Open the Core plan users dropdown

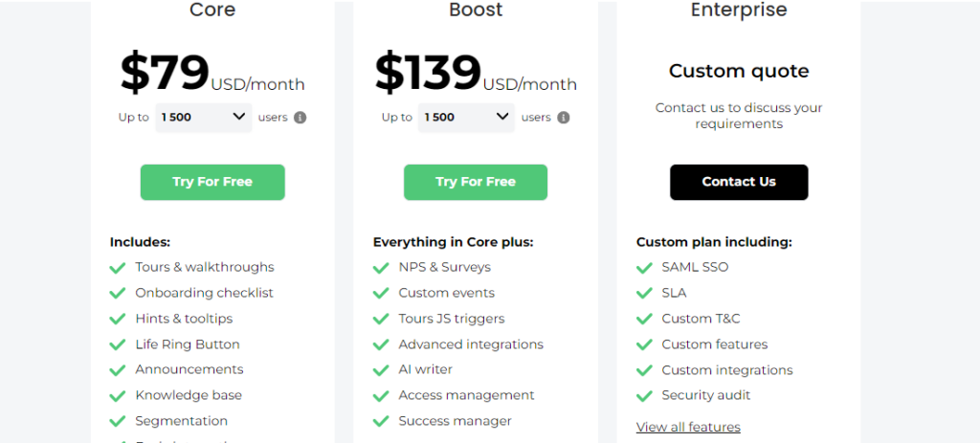tap(203, 117)
